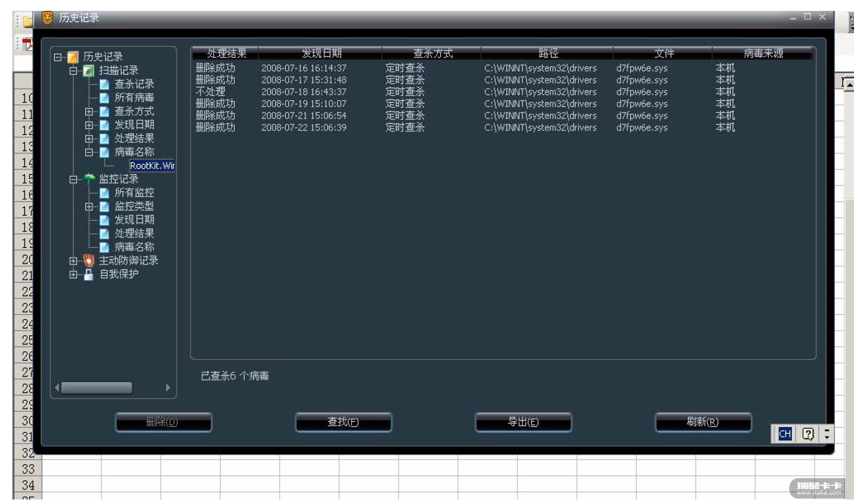Select the row dated 2008-07-17 15:31:48
The width and height of the screenshot is (854, 504).
pos(503,80)
